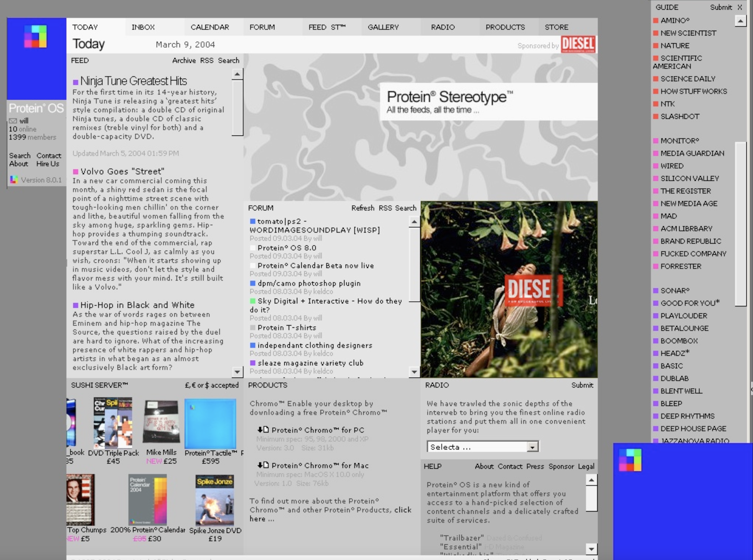Click Search in the Forum panel header
Viewport: 753px width, 560px height.
point(406,208)
